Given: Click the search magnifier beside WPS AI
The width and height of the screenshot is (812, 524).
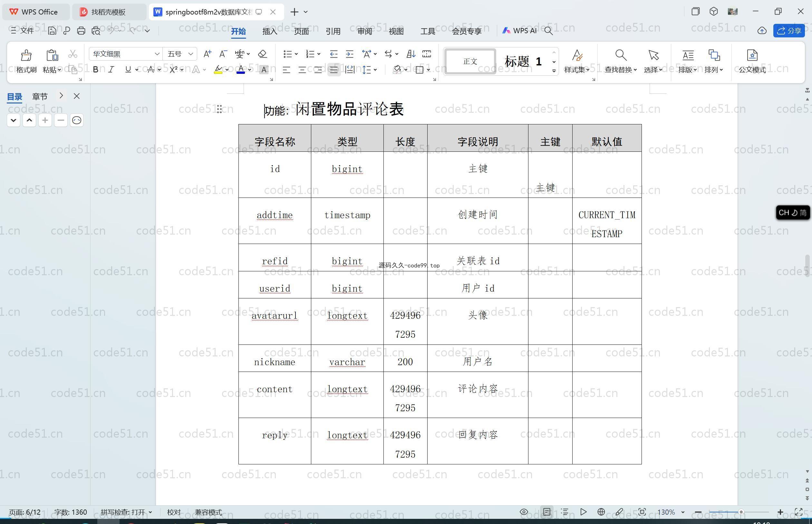Looking at the screenshot, I should tap(548, 31).
